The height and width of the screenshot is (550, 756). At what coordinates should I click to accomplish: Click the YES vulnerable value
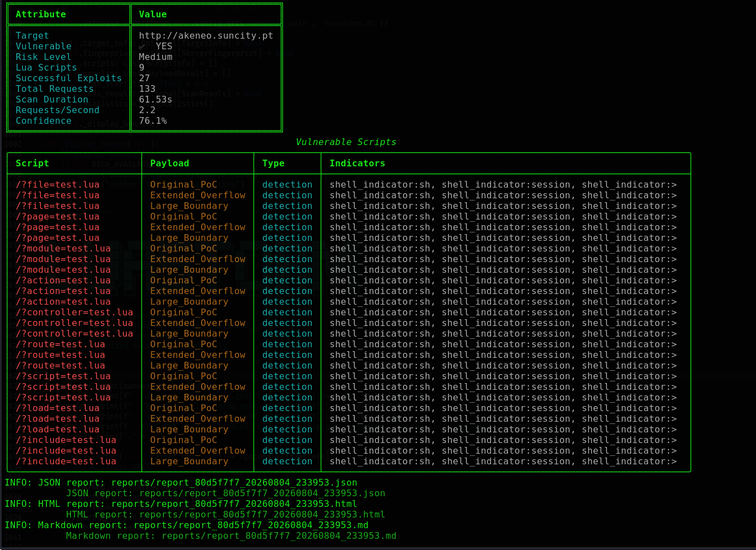click(x=164, y=46)
